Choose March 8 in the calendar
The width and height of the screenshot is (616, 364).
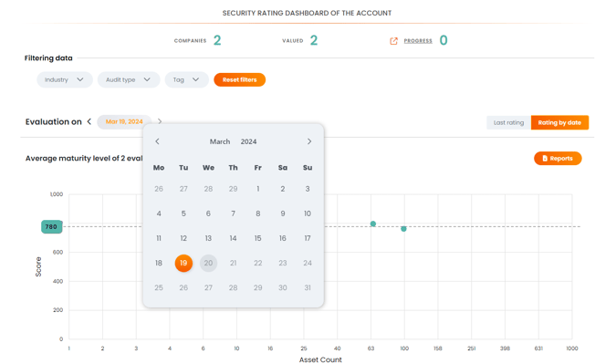click(x=257, y=213)
